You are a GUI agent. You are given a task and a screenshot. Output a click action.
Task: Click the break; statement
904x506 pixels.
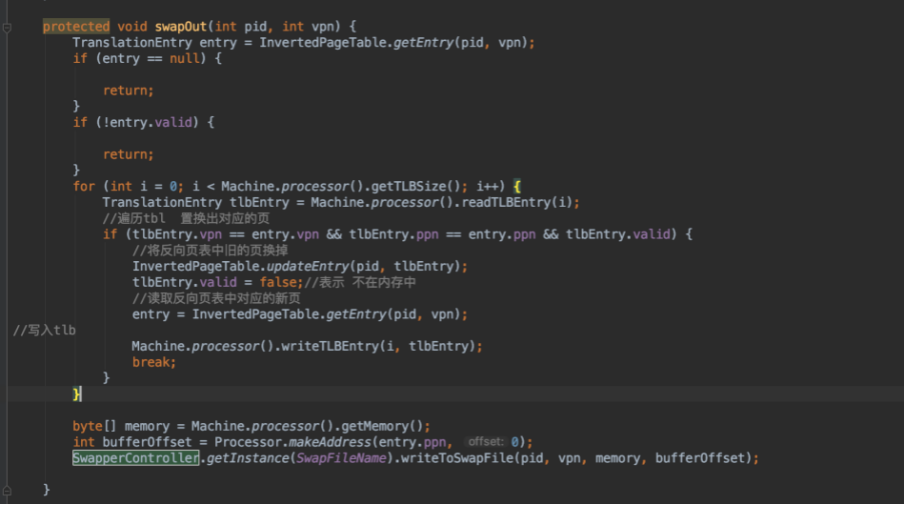pyautogui.click(x=154, y=362)
